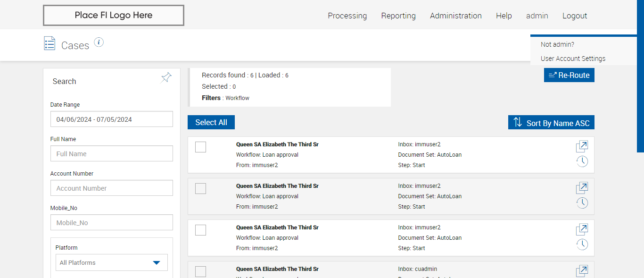644x278 pixels.
Task: Check the third case row checkbox
Action: [200, 230]
